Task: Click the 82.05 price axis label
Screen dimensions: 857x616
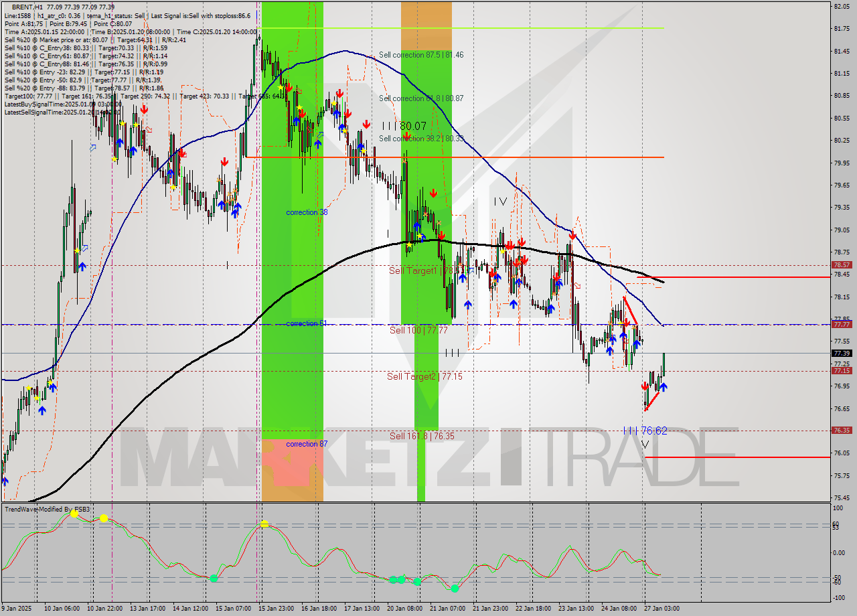Action: 842,6
